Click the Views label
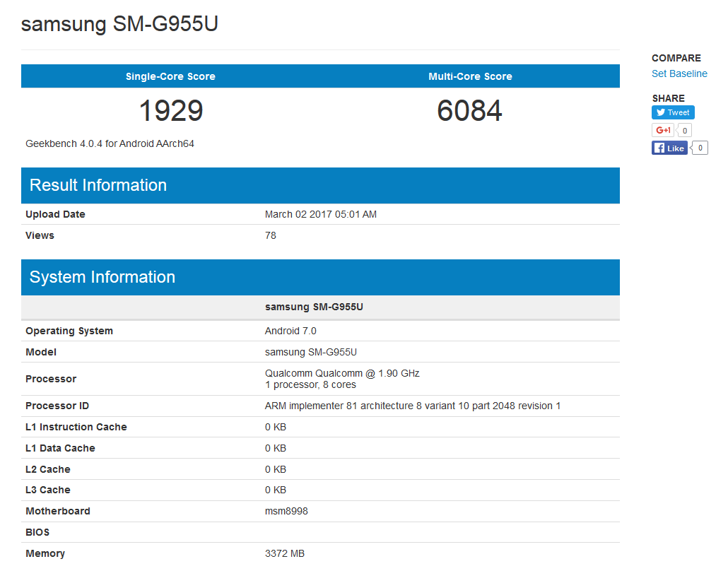This screenshot has width=728, height=571. 40,235
